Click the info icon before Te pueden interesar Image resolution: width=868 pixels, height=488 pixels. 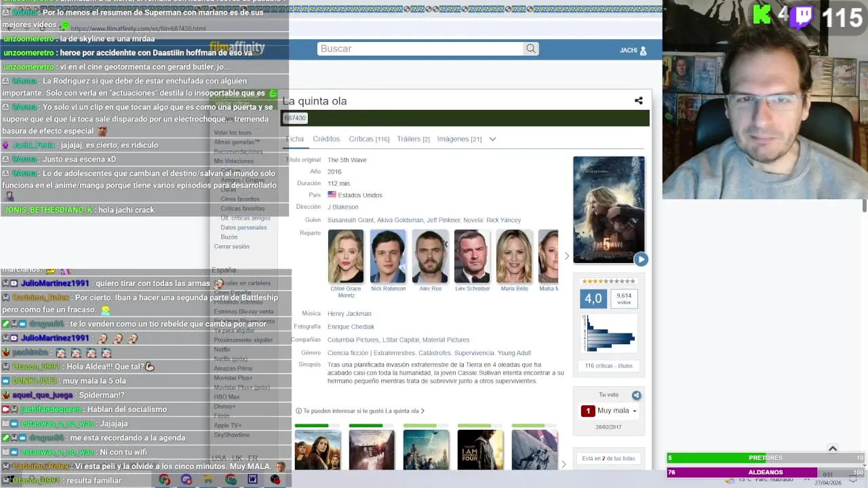[298, 411]
